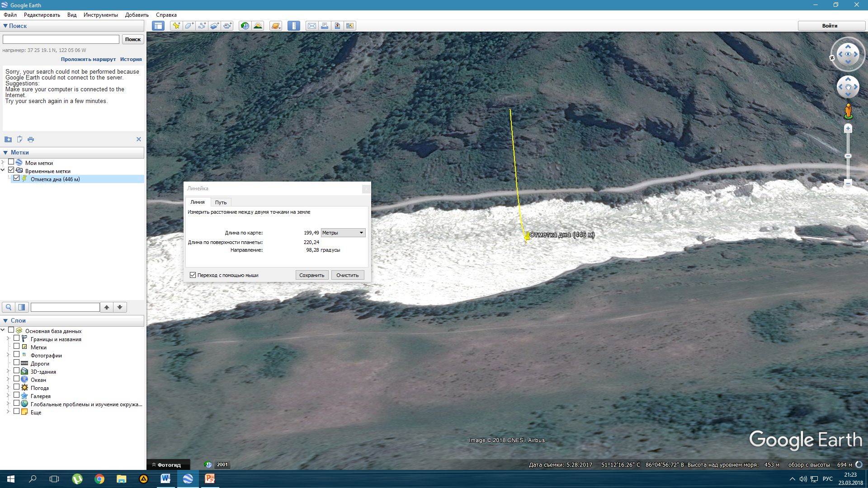
Task: Collapse the Метки panel
Action: coord(5,153)
